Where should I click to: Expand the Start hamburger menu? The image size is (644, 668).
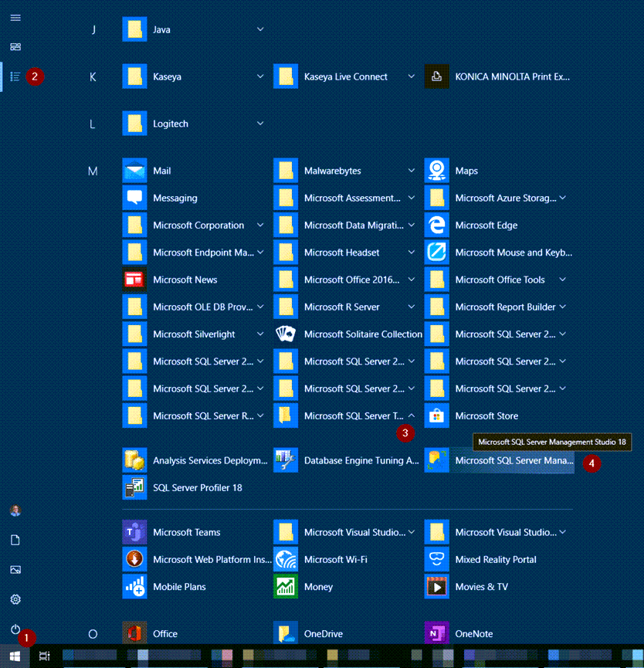(15, 18)
